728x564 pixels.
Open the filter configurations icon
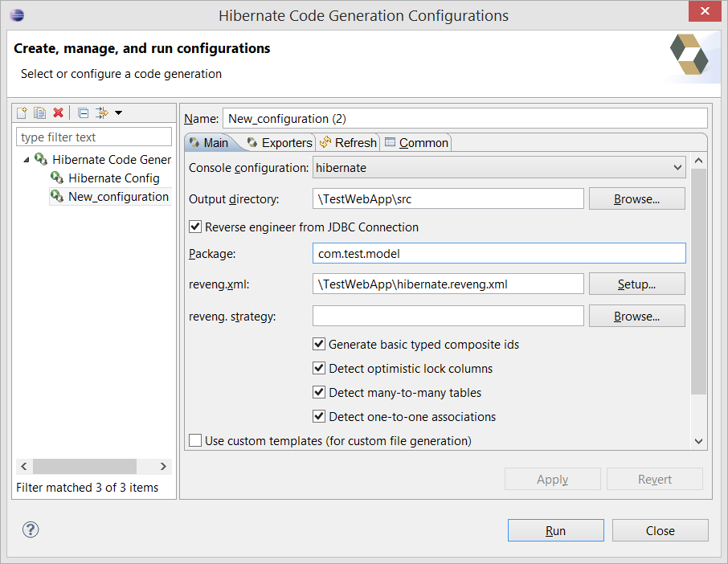coord(101,112)
